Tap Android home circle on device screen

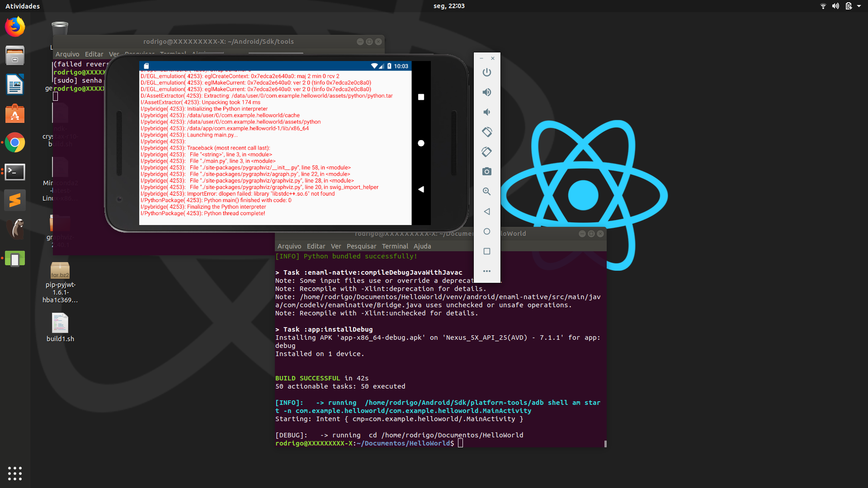tap(421, 143)
